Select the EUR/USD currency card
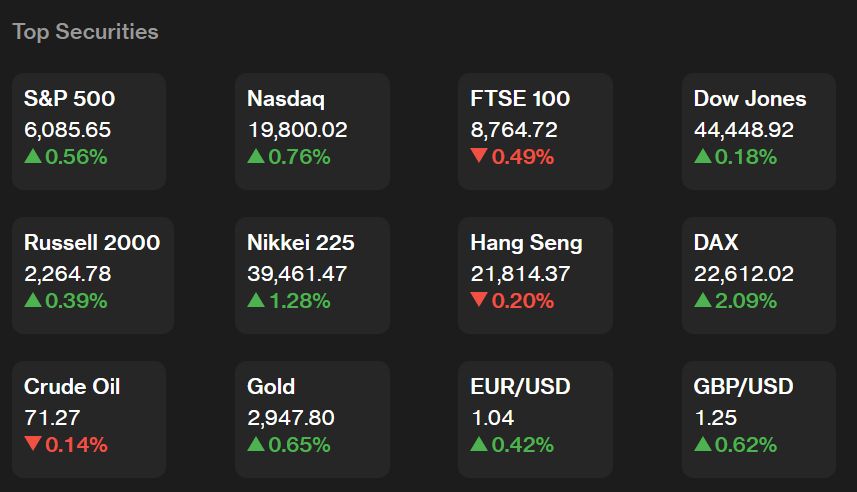This screenshot has height=492, width=857. 535,419
